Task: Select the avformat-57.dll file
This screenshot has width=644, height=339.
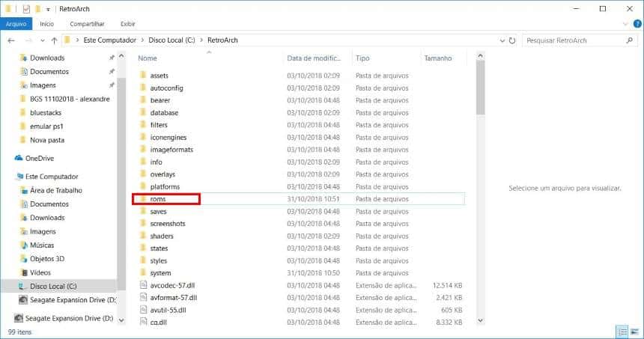Action: pyautogui.click(x=173, y=298)
